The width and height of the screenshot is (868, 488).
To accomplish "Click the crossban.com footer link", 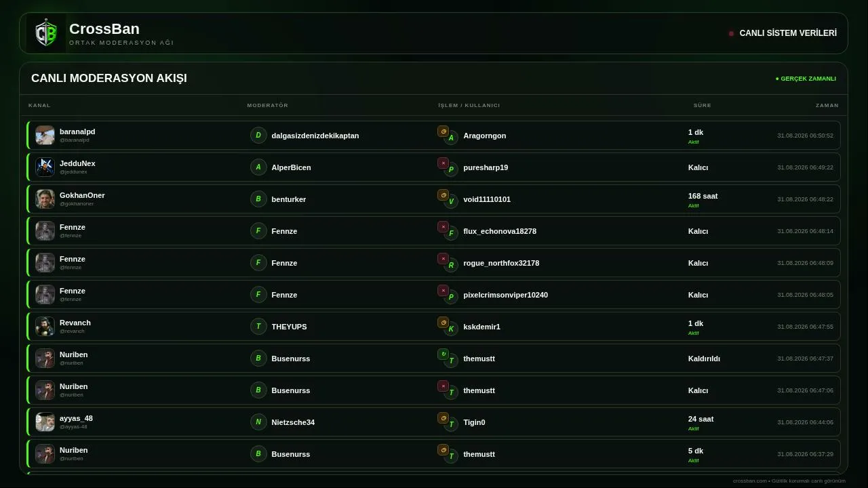I will pos(750,481).
